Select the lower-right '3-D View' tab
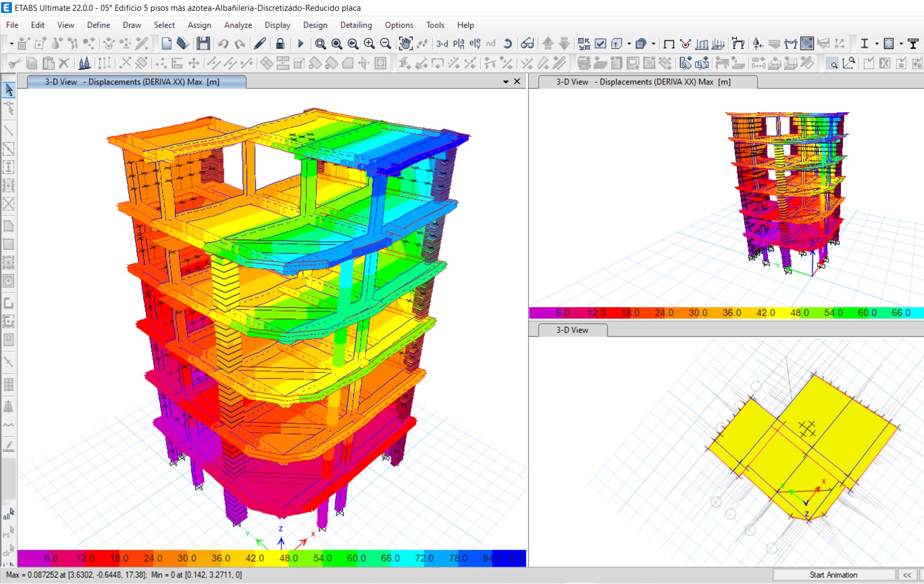The height and width of the screenshot is (584, 924). (572, 330)
